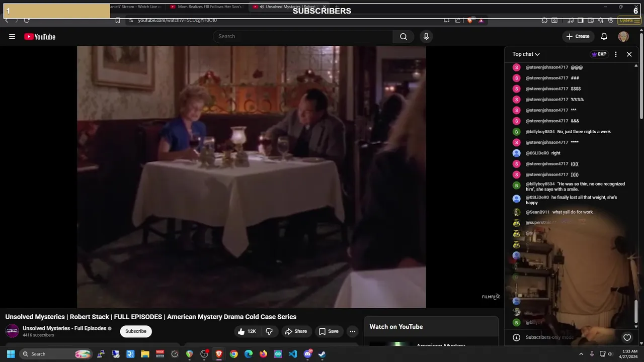Close the Unsolved Mysteries tab

pyautogui.click(x=325, y=7)
